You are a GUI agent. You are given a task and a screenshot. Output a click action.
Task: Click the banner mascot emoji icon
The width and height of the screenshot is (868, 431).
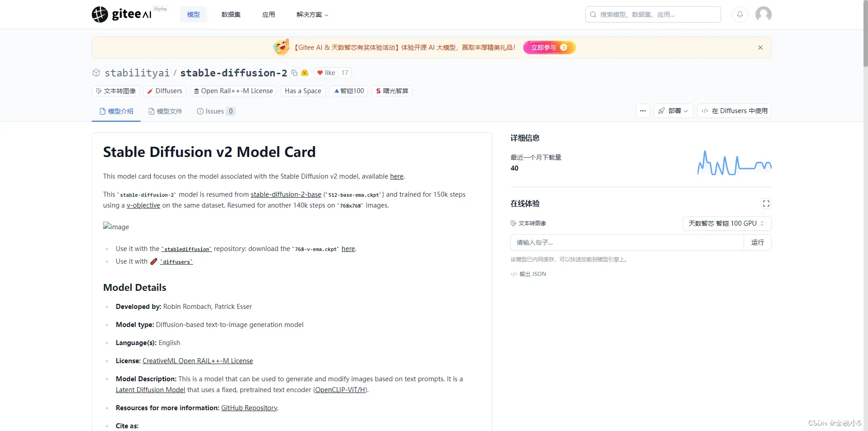pyautogui.click(x=281, y=47)
